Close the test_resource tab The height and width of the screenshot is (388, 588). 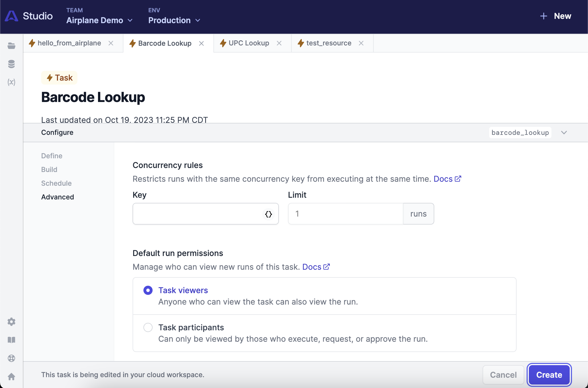click(361, 43)
